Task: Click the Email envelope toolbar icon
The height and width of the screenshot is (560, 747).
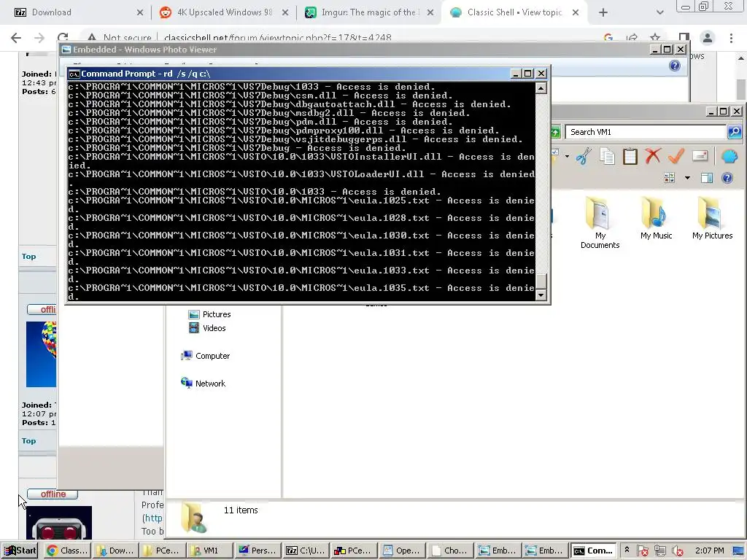Action: point(700,156)
